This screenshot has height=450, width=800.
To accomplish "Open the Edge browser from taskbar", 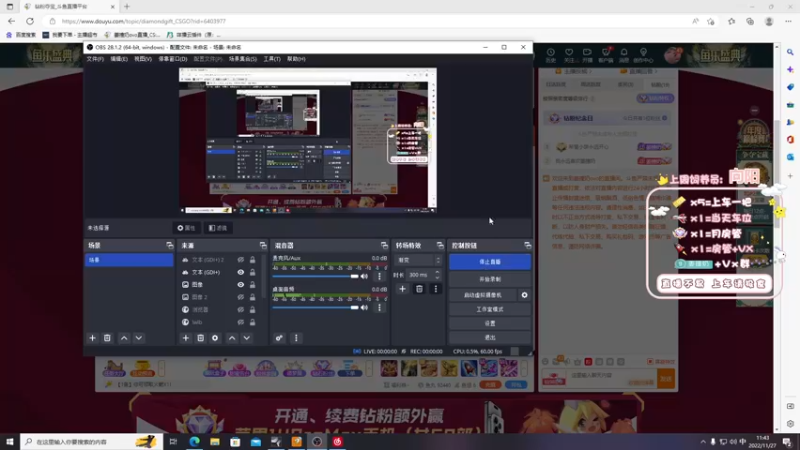I will pyautogui.click(x=194, y=441).
